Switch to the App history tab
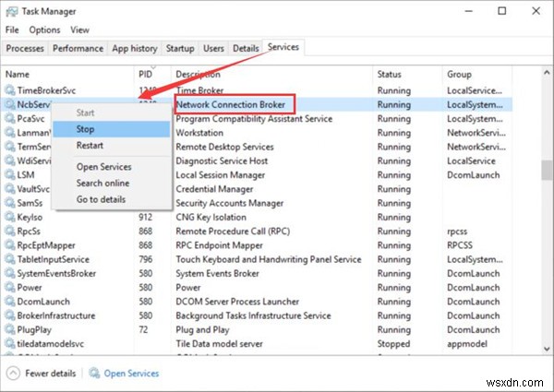The height and width of the screenshot is (392, 554). click(135, 48)
